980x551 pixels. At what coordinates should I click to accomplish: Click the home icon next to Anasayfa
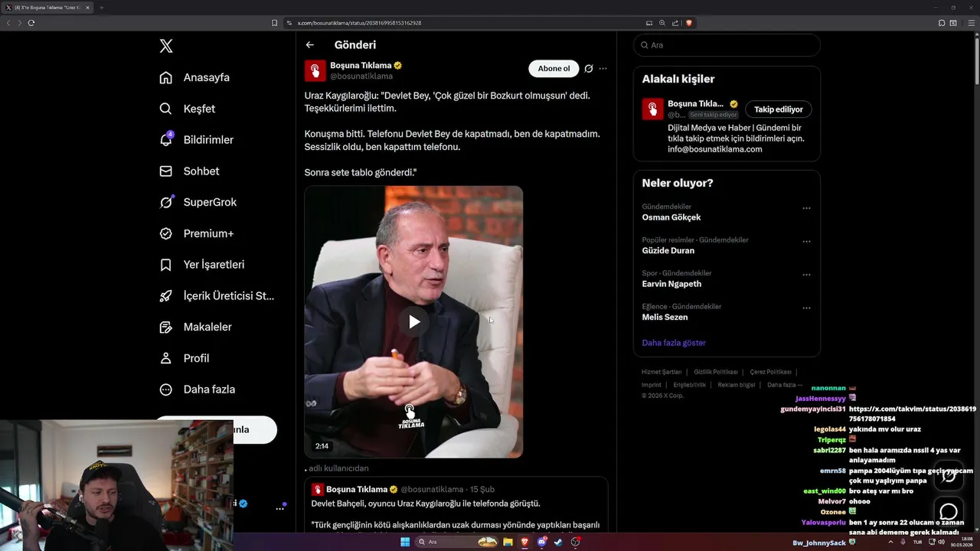(x=165, y=77)
